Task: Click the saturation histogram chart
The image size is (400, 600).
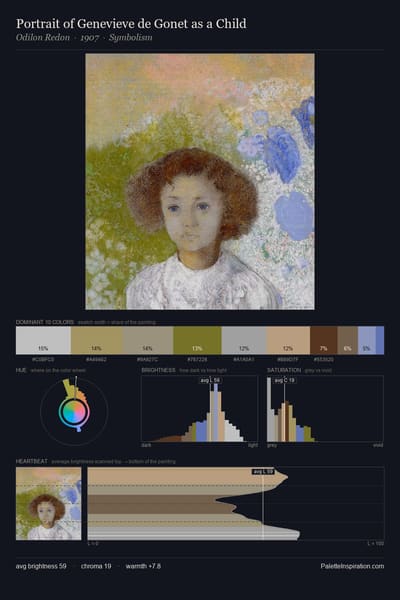Action: click(325, 409)
